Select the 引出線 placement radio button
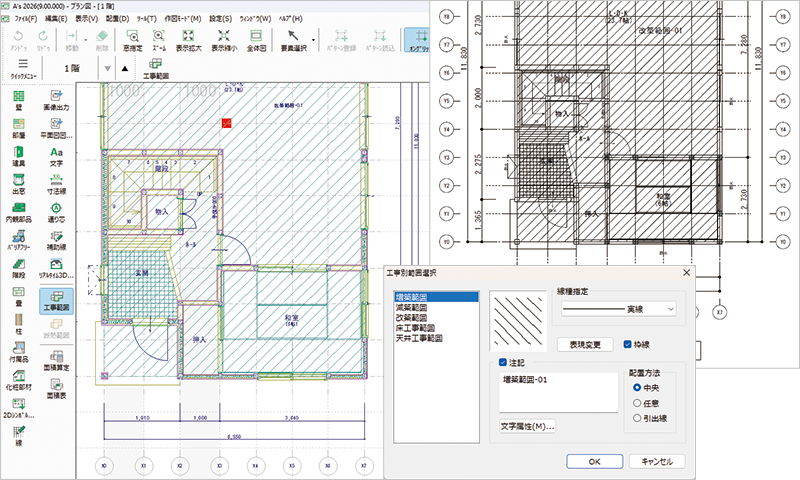Image resolution: width=800 pixels, height=480 pixels. pos(637,418)
